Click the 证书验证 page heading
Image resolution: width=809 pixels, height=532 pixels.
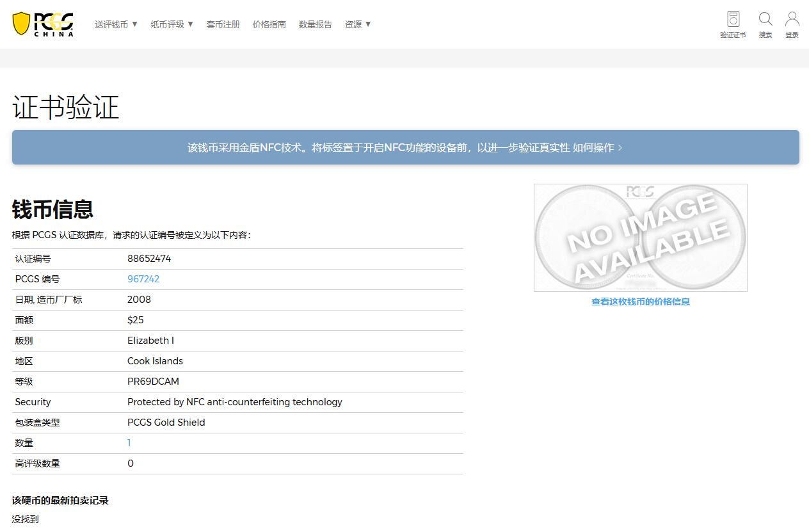point(66,107)
